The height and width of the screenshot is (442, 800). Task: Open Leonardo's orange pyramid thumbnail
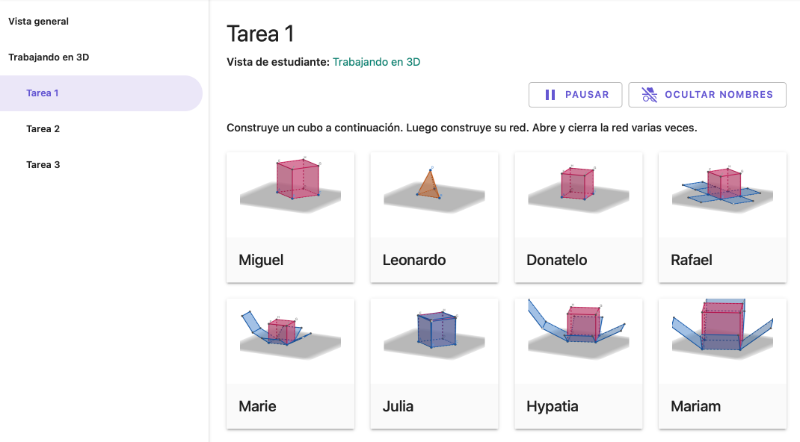click(x=434, y=194)
